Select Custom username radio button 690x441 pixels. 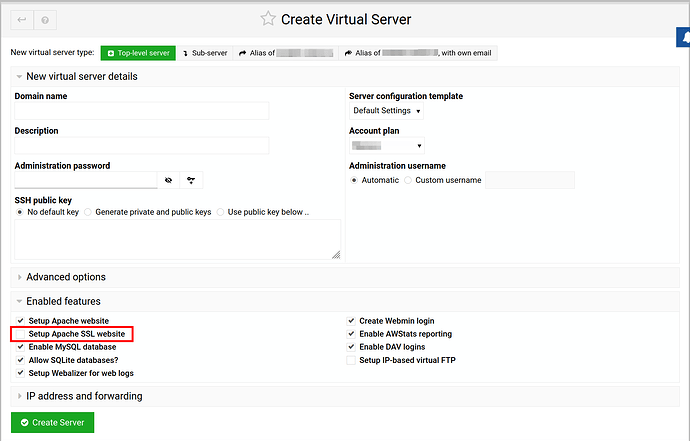click(409, 180)
